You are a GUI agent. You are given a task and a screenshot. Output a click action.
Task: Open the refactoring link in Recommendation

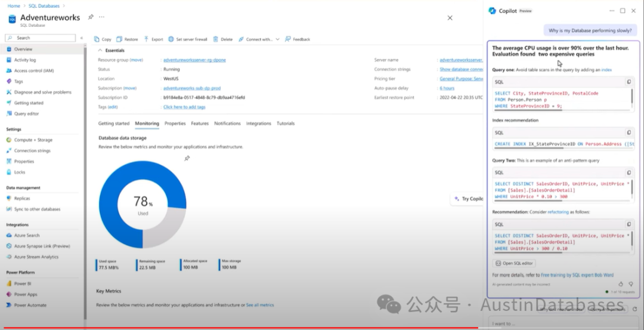558,212
